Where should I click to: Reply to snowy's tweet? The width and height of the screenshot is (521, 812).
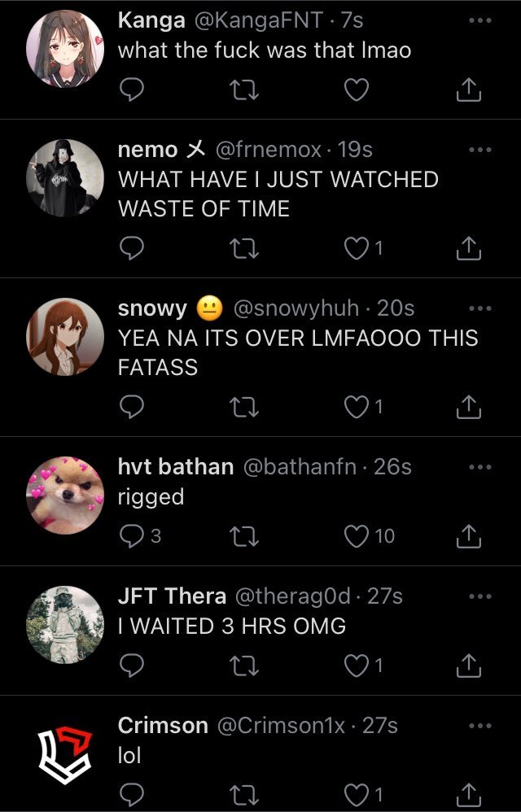[x=132, y=407]
